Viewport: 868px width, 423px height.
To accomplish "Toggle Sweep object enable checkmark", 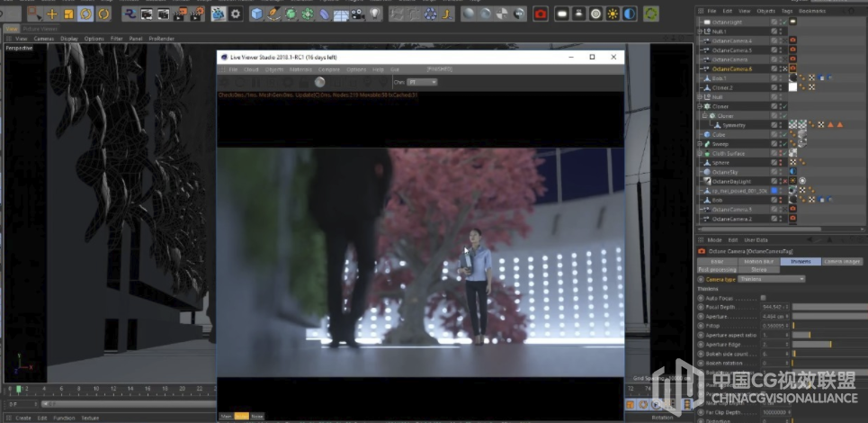I will [x=785, y=144].
